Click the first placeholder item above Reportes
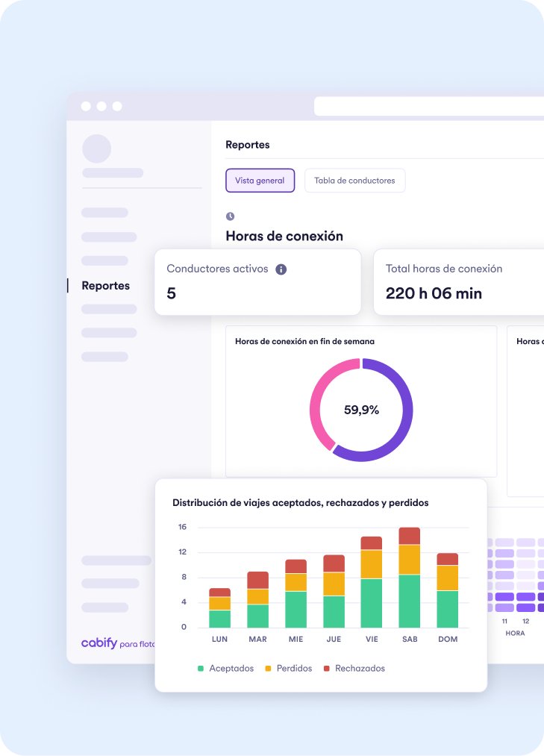Viewport: 544px width, 756px height. (104, 213)
